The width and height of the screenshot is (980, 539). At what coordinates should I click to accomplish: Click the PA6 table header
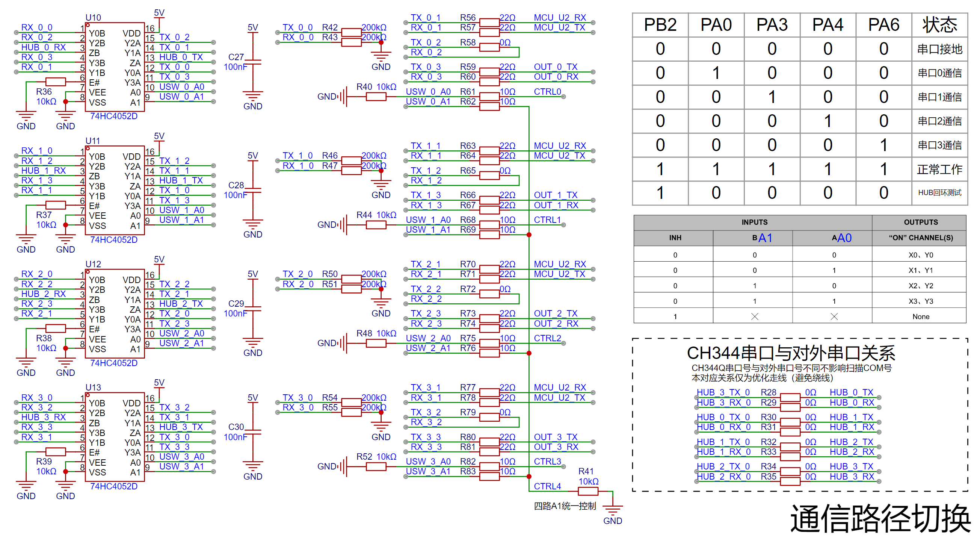click(884, 25)
